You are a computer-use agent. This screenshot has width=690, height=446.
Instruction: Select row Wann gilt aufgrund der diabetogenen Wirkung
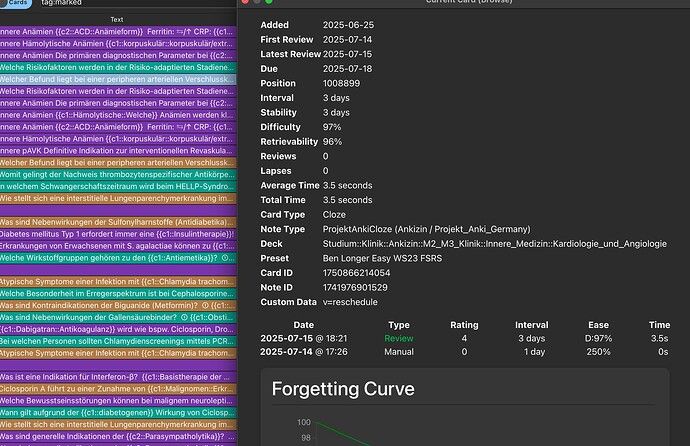[118, 412]
